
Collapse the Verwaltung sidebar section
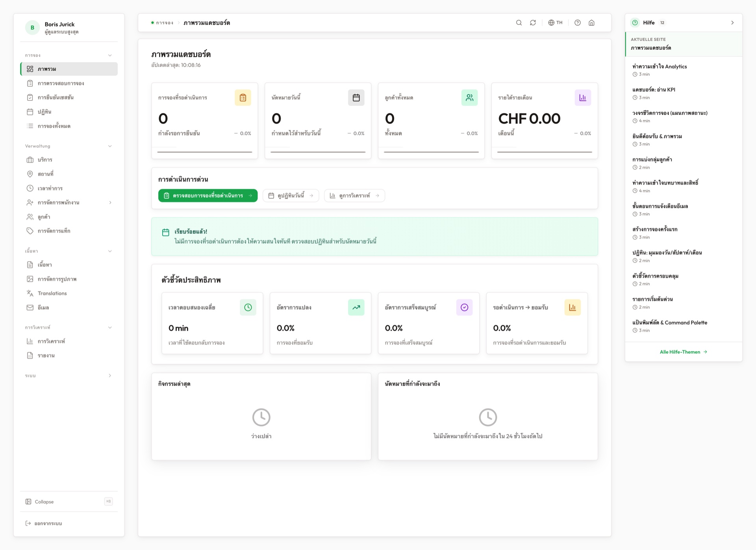(x=110, y=146)
